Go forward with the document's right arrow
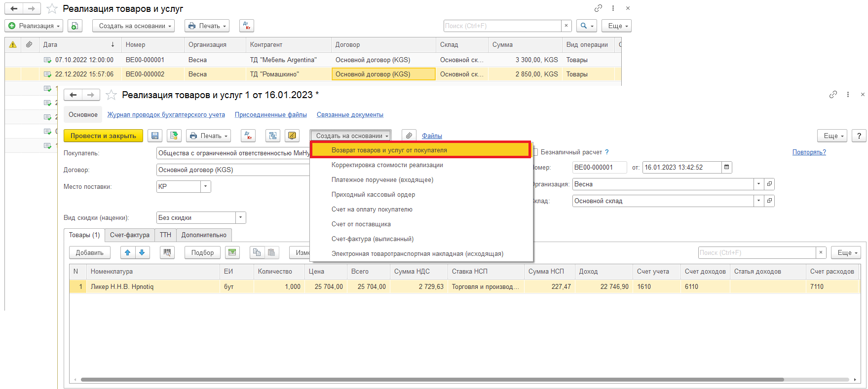 [x=91, y=95]
